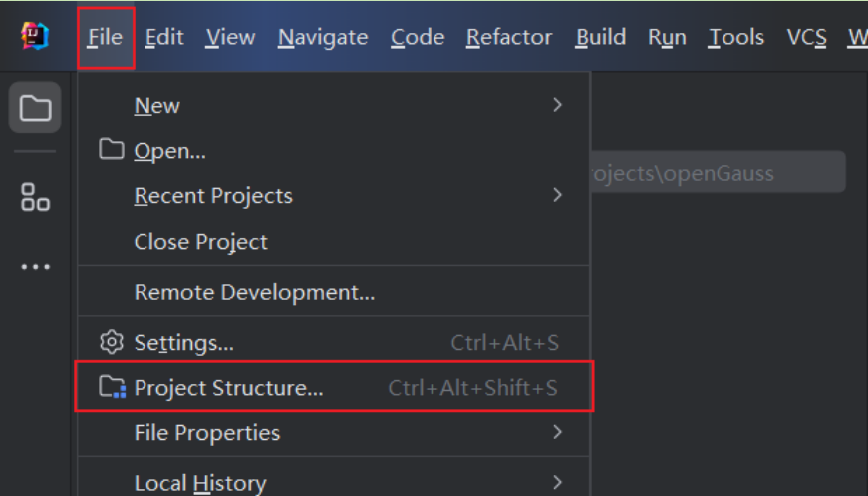Image resolution: width=868 pixels, height=496 pixels.
Task: Open the Tools menu
Action: click(736, 37)
